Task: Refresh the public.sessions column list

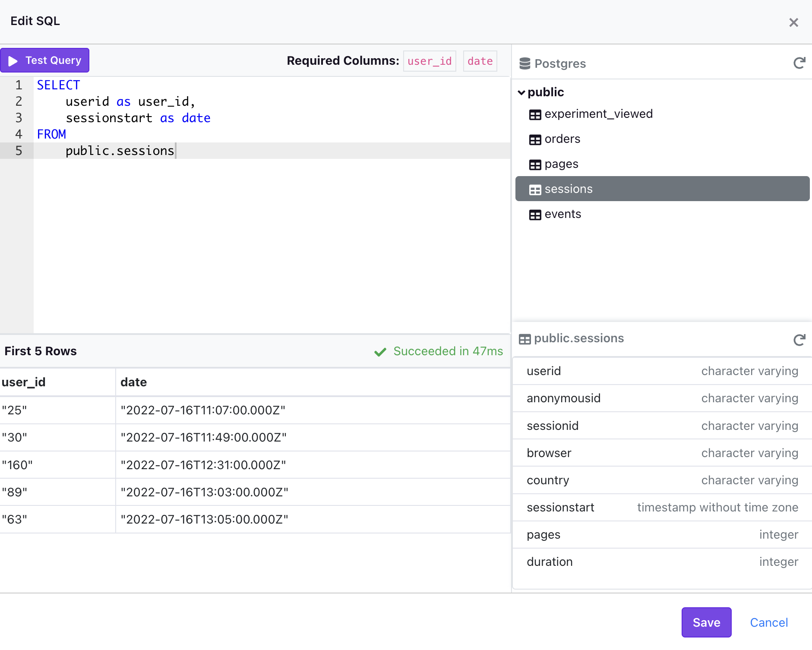Action: [799, 340]
